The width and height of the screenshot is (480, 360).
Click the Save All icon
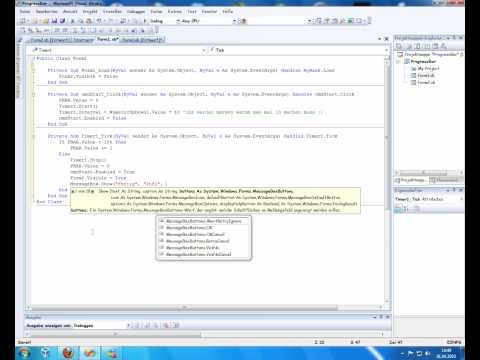coord(62,21)
